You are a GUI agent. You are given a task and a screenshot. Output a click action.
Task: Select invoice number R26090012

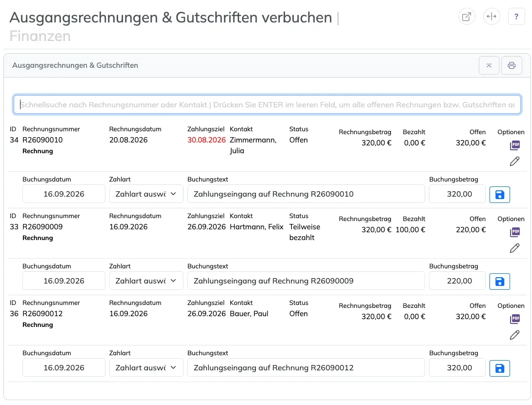(x=42, y=313)
